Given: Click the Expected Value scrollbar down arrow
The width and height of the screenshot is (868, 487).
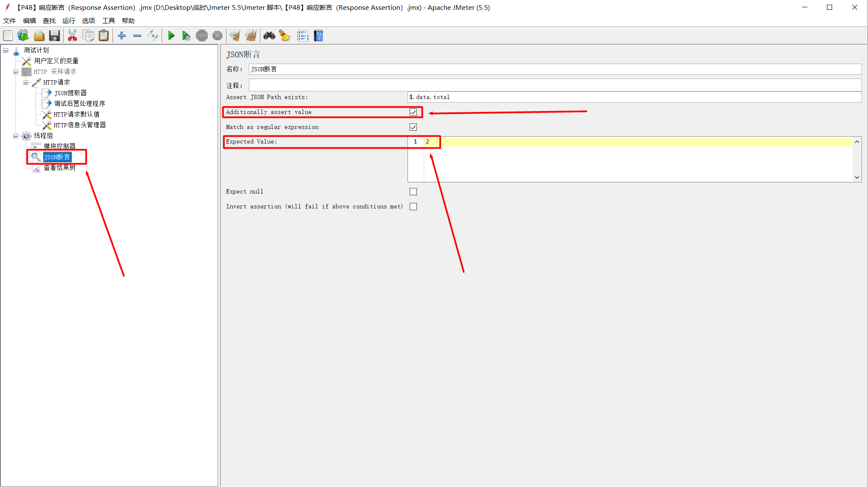Looking at the screenshot, I should pos(857,177).
